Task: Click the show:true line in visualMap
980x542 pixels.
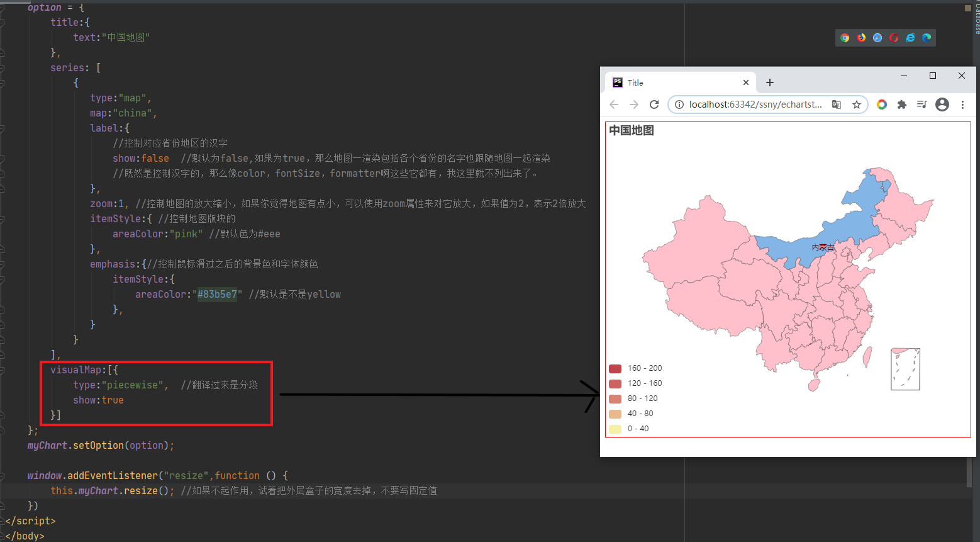Action: pyautogui.click(x=98, y=400)
